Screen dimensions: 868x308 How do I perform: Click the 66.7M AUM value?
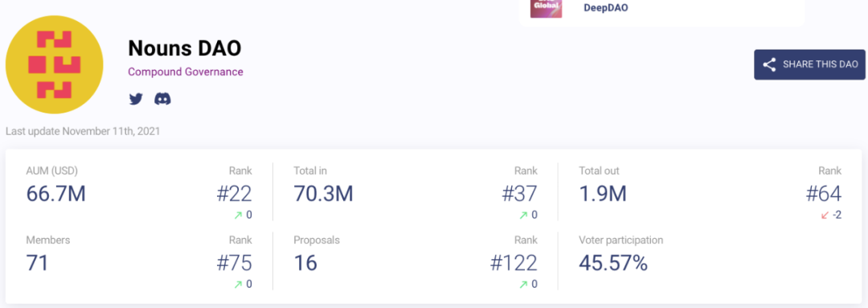(56, 194)
